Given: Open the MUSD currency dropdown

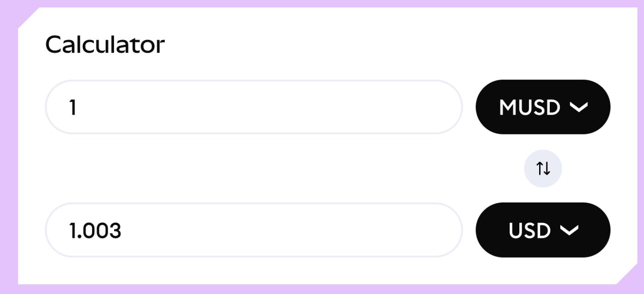Looking at the screenshot, I should (x=543, y=107).
